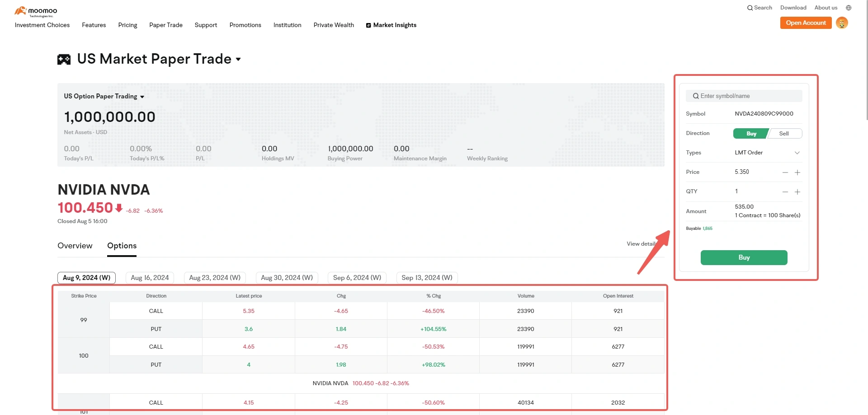This screenshot has height=415, width=868.
Task: Expand the US Market Paper Trade dropdown
Action: pyautogui.click(x=238, y=59)
